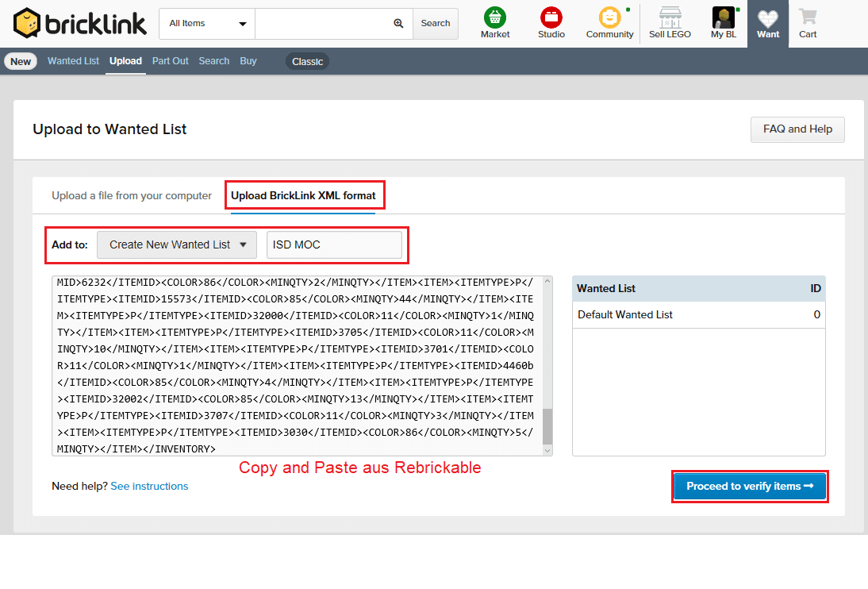Image resolution: width=868 pixels, height=589 pixels.
Task: Open the Buy menu item
Action: click(x=248, y=61)
